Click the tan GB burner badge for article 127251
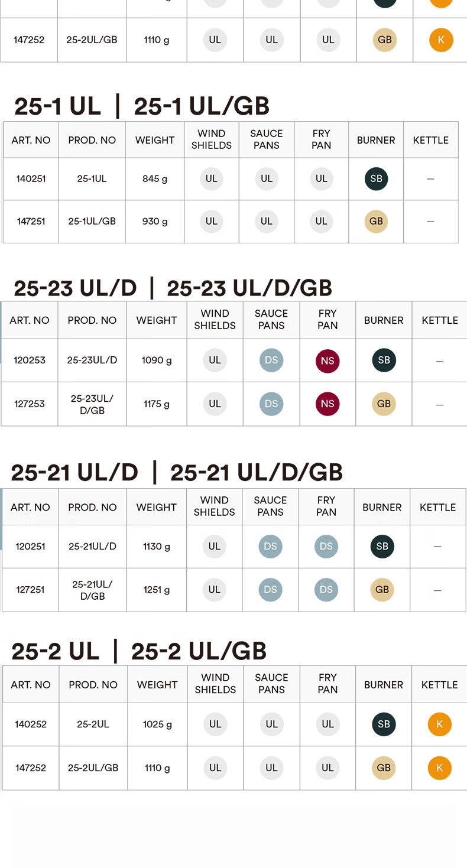The height and width of the screenshot is (868, 467). tap(382, 590)
